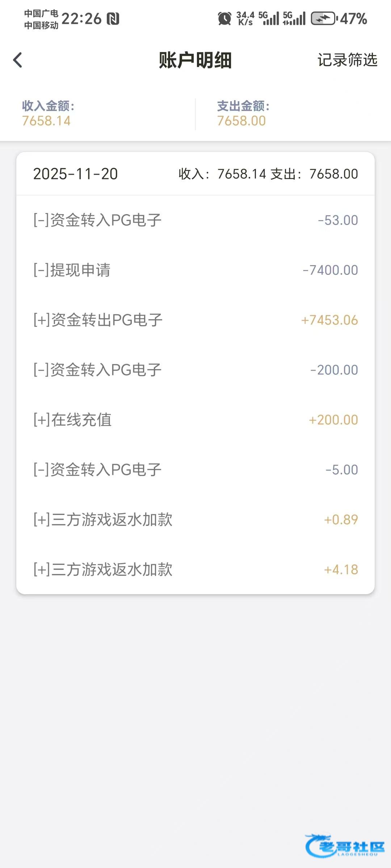This screenshot has width=391, height=868.
Task: Tap the NFC status bar icon
Action: (x=113, y=19)
